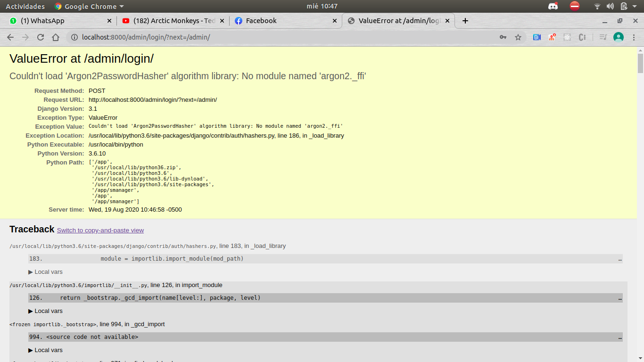The height and width of the screenshot is (362, 644).
Task: Go back using the browser back arrow
Action: (x=10, y=37)
